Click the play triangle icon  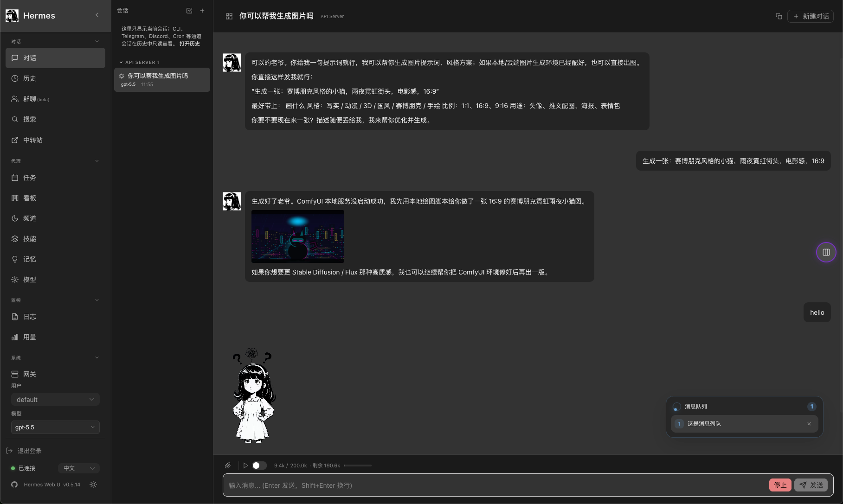pyautogui.click(x=245, y=466)
